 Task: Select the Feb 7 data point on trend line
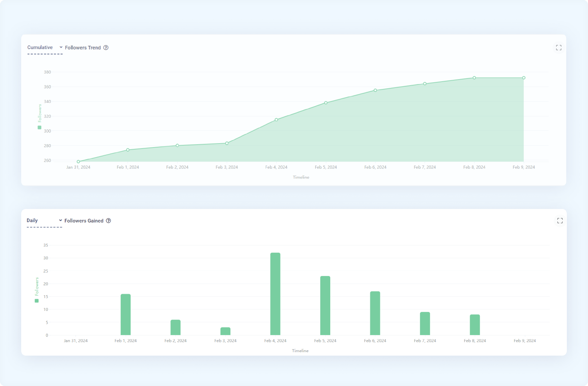pyautogui.click(x=425, y=84)
